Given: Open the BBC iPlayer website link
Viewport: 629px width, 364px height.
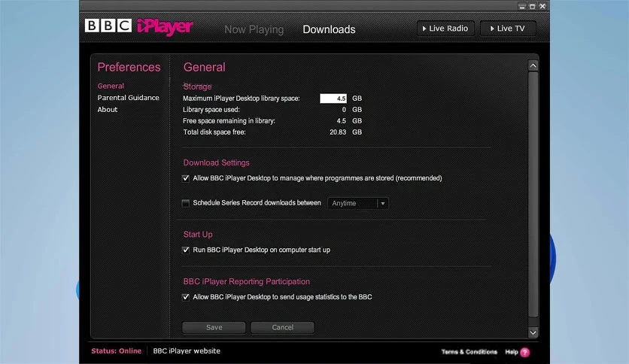Looking at the screenshot, I should pyautogui.click(x=187, y=350).
